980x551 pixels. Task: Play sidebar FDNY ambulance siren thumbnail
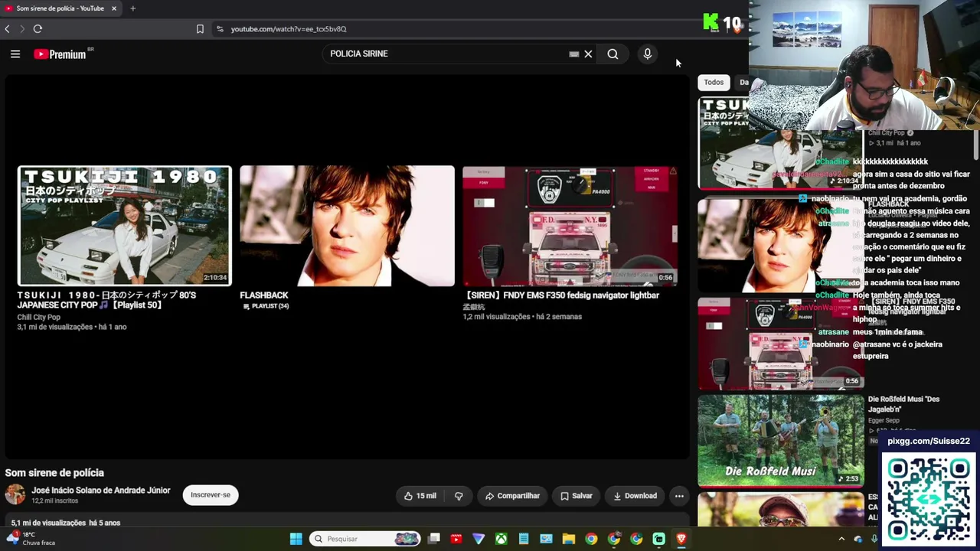click(781, 343)
